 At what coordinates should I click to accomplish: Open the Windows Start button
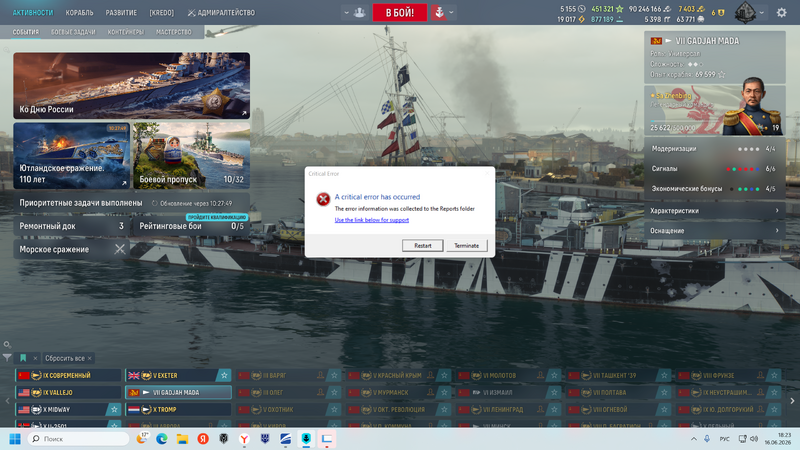click(x=15, y=439)
